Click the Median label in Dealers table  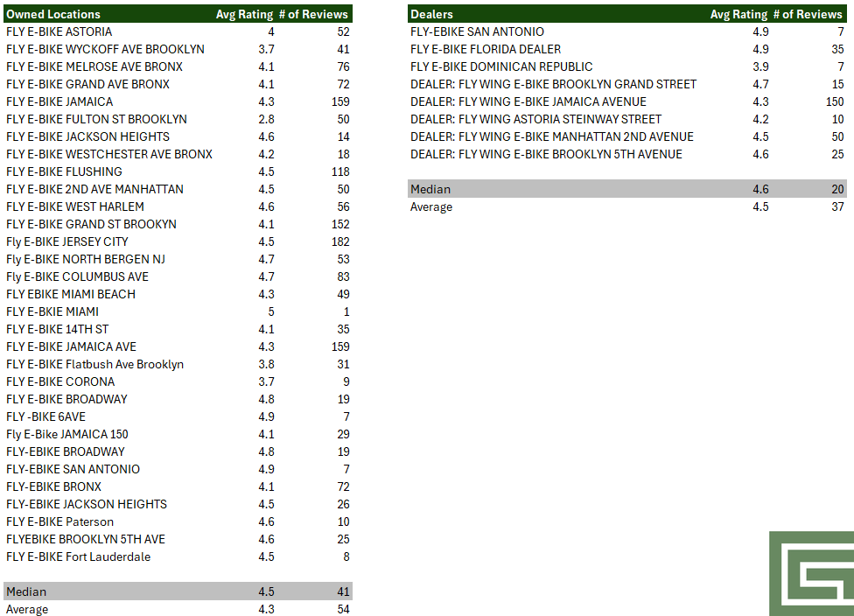point(430,189)
